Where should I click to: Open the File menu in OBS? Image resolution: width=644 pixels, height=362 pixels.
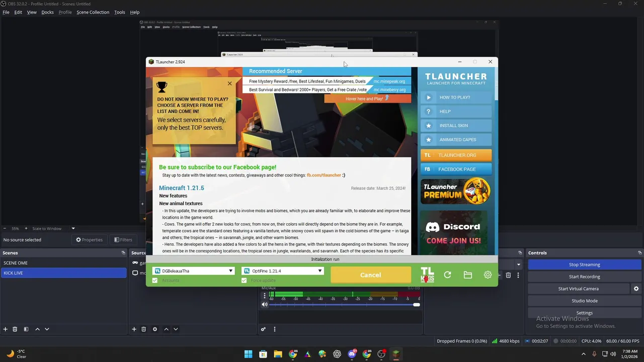[6, 12]
